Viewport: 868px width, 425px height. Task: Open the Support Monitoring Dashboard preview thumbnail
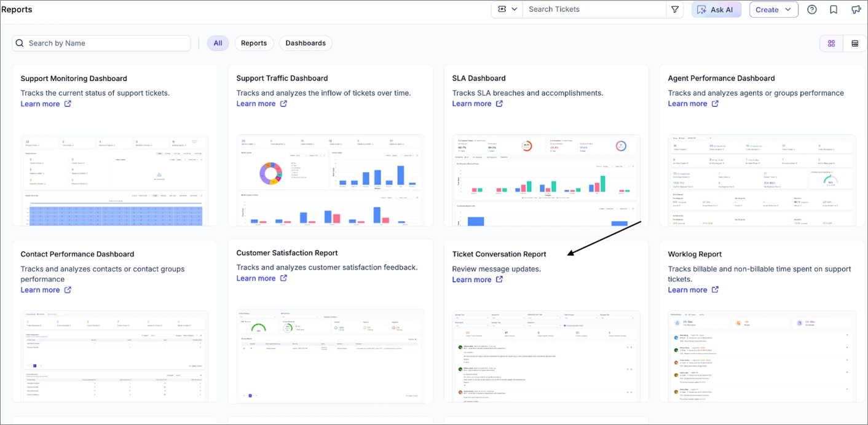click(x=114, y=180)
